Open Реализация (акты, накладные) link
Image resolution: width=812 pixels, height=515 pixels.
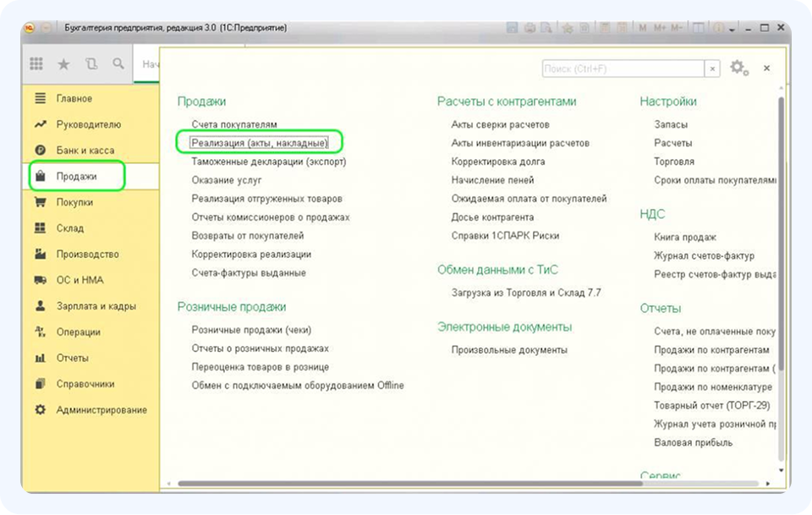tap(258, 143)
